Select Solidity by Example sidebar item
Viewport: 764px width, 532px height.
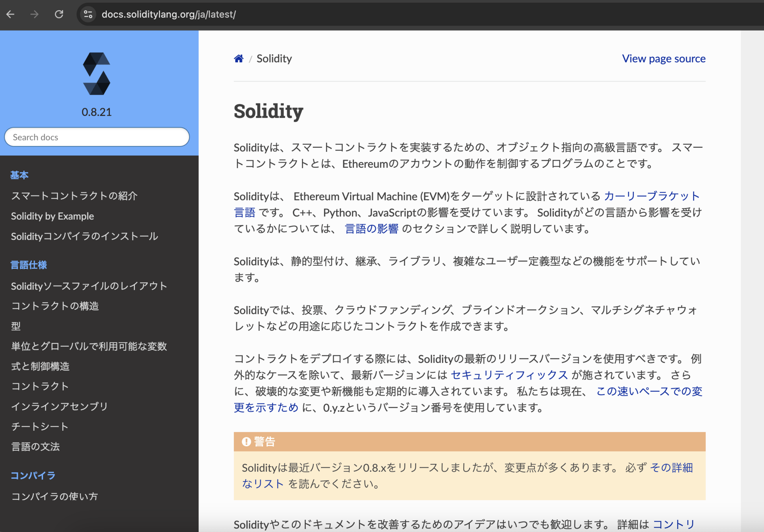point(52,216)
